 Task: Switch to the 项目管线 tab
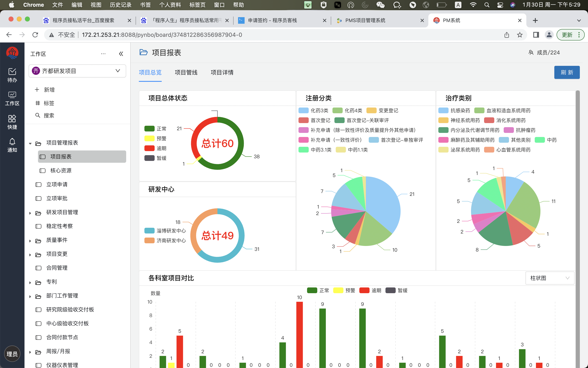(186, 72)
